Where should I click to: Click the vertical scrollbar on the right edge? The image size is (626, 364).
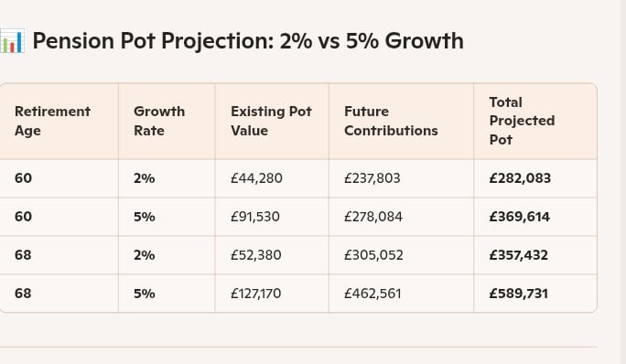coord(622,182)
